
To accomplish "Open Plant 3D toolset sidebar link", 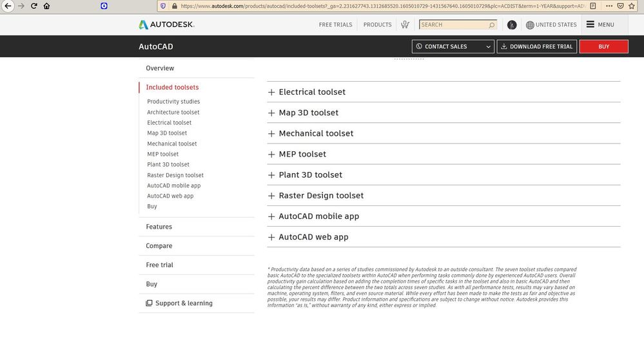I will 168,164.
